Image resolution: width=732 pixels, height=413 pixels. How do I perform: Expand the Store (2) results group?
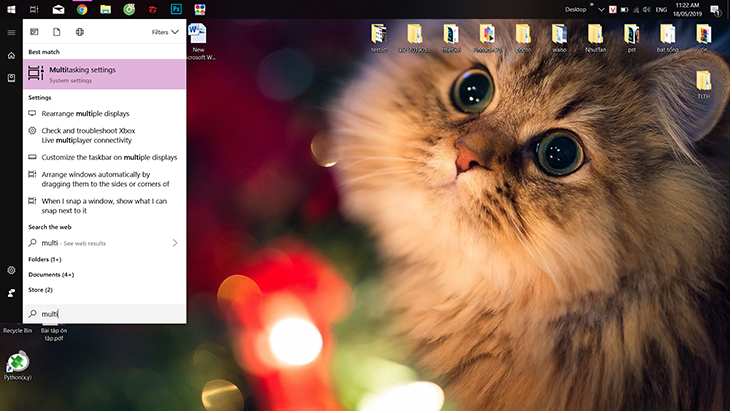(x=41, y=290)
